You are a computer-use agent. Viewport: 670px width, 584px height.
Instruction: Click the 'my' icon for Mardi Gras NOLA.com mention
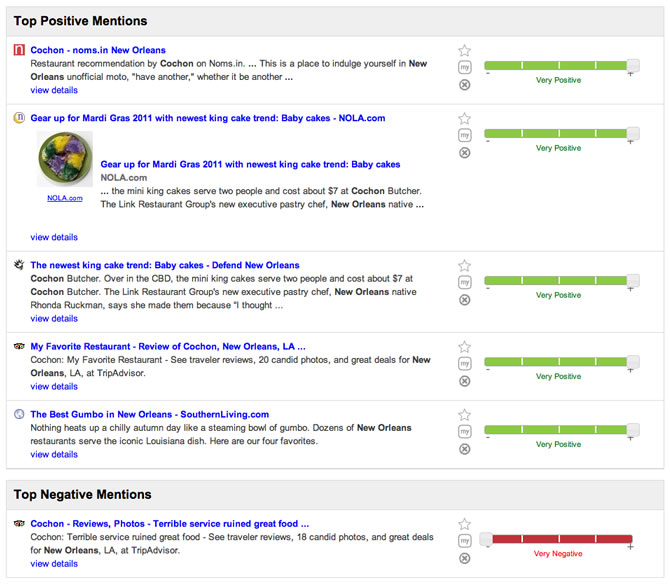pos(464,135)
